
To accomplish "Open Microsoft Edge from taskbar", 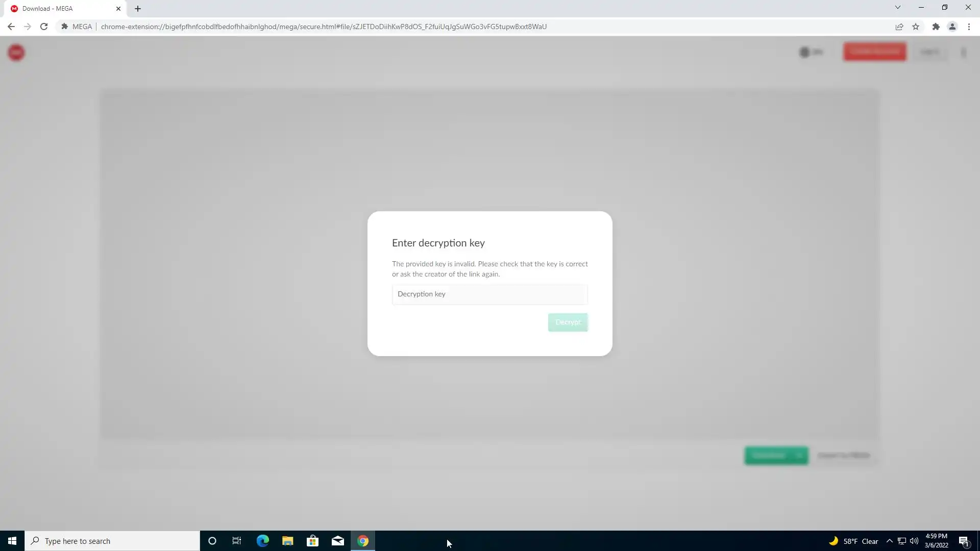I will click(262, 541).
